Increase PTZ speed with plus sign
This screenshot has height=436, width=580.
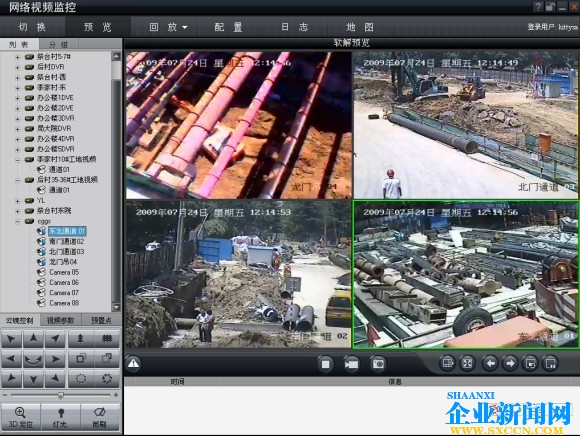click(x=116, y=395)
